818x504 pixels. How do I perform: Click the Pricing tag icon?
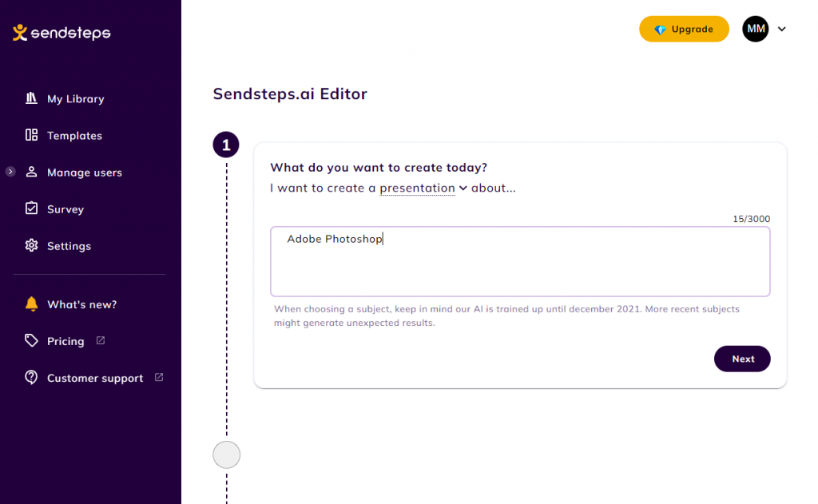click(x=31, y=341)
